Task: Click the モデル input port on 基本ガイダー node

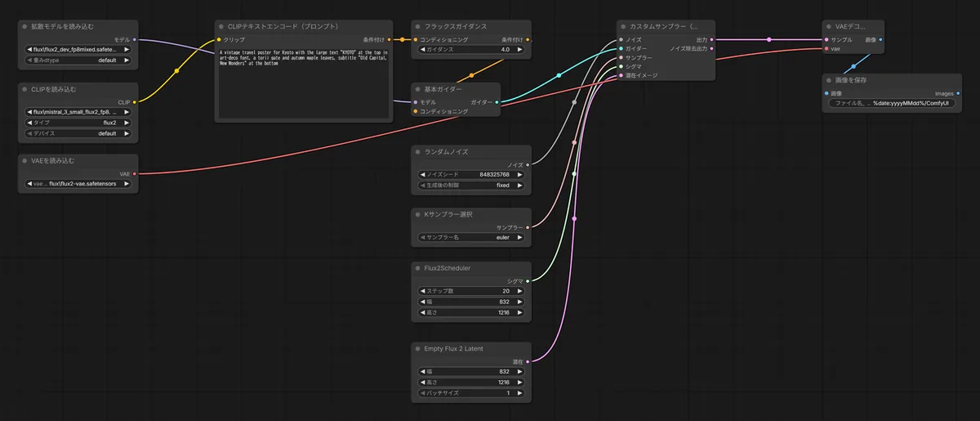Action: coord(415,102)
